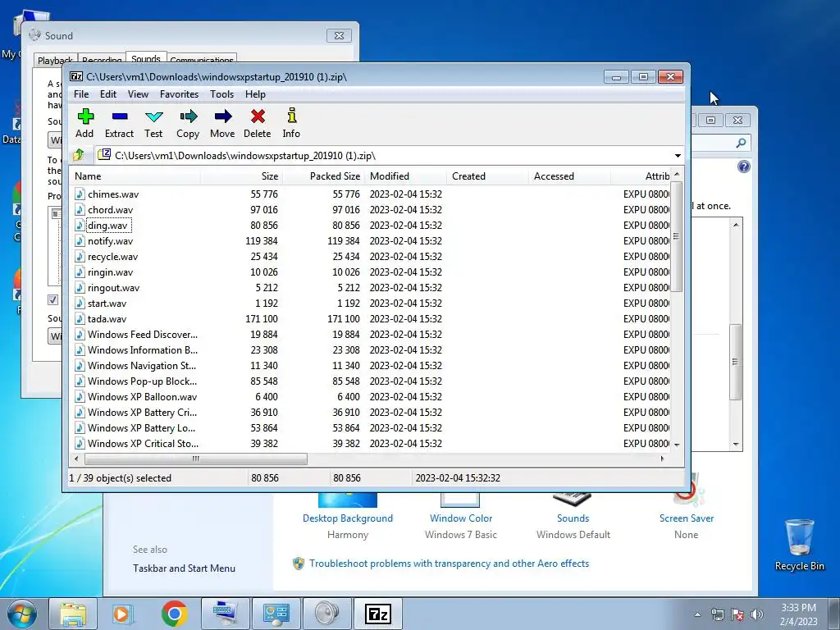Click the taskbar clock showing 3:33 PM

(x=798, y=614)
